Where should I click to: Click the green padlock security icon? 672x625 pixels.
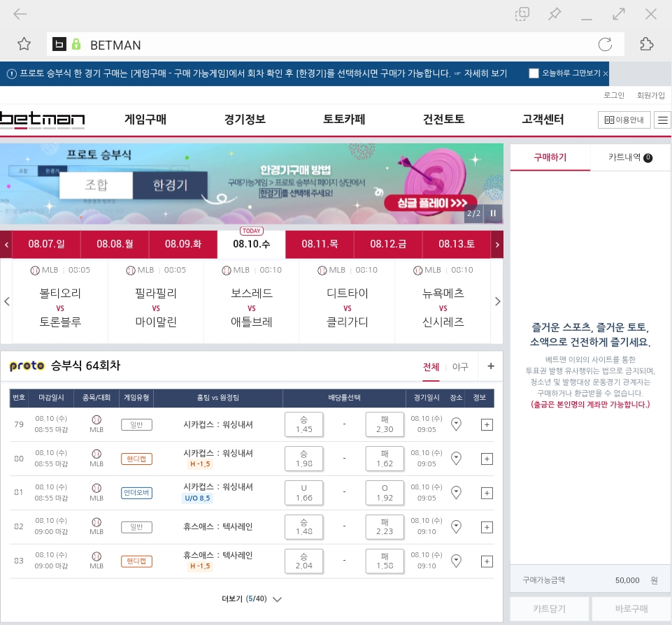(x=76, y=44)
